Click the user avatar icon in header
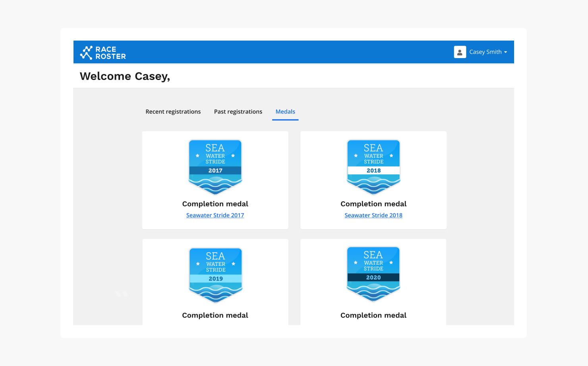588x366 pixels. click(460, 52)
